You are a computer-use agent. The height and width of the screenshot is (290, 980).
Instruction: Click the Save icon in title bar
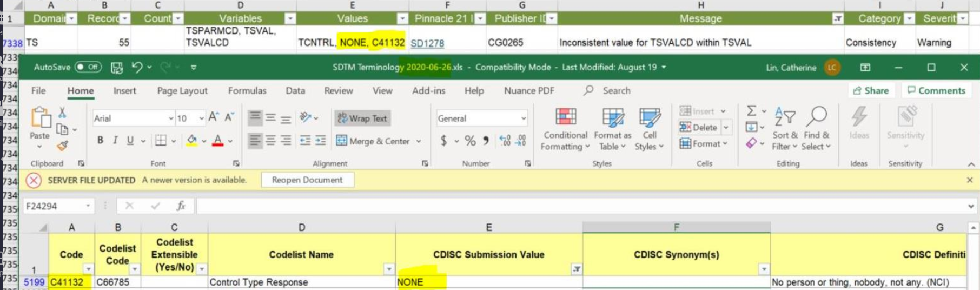[x=117, y=67]
